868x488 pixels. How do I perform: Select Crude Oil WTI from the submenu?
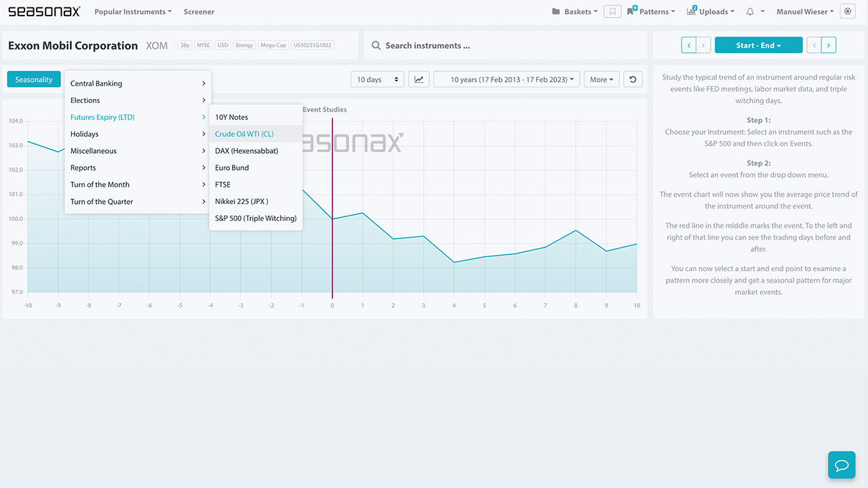point(244,134)
